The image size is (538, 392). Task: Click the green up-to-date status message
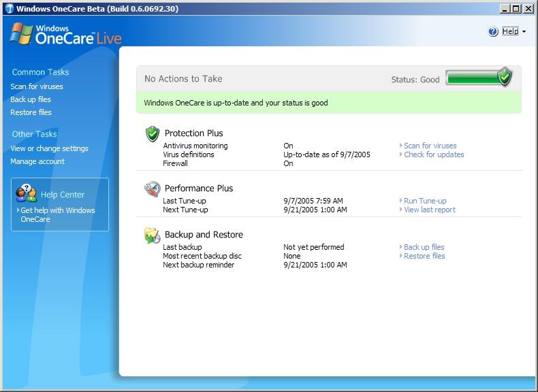[329, 103]
